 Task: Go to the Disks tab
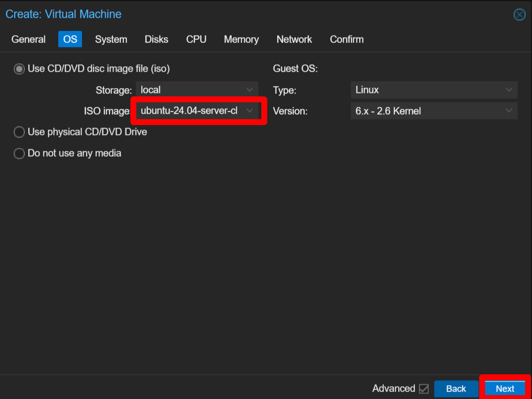(157, 40)
